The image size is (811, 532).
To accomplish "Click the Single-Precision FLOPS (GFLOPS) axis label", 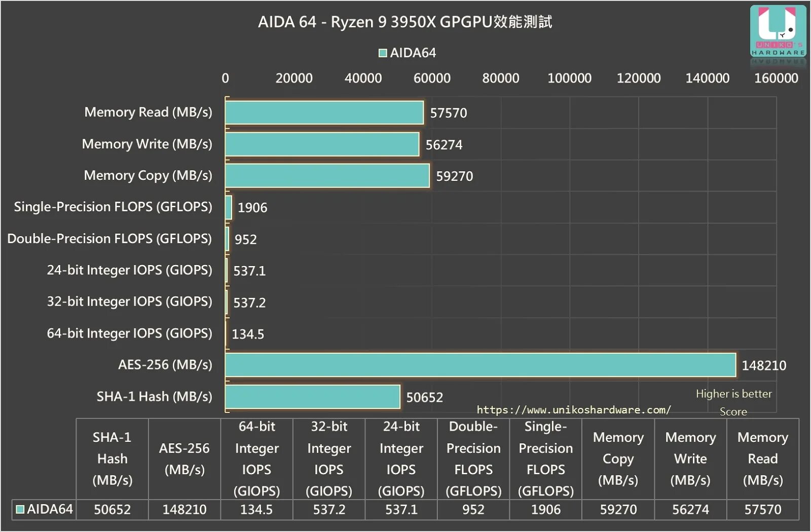I will (113, 207).
